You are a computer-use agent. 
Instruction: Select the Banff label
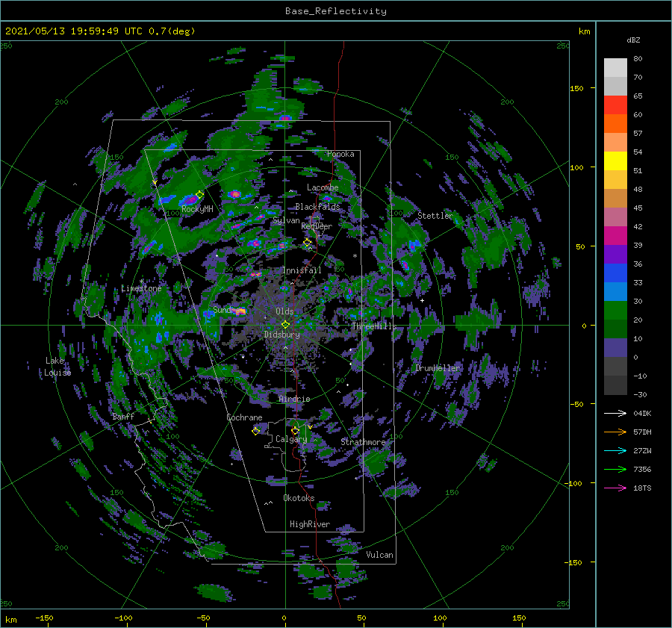pos(123,416)
